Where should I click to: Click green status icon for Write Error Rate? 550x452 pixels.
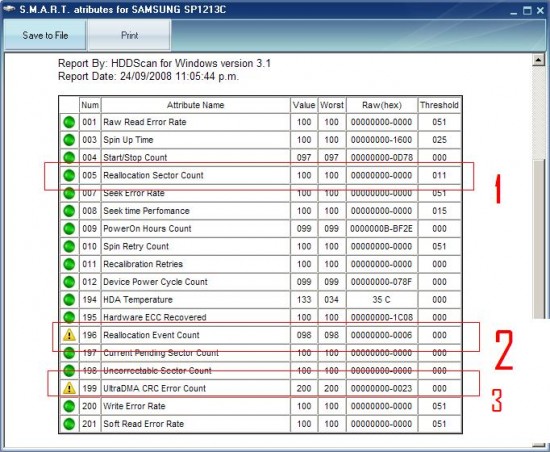point(69,406)
